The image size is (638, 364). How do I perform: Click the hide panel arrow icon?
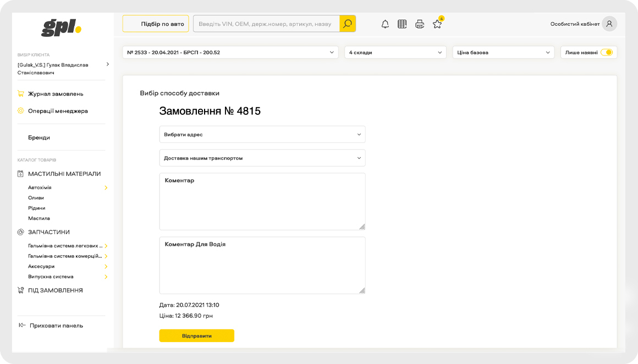(x=22, y=326)
